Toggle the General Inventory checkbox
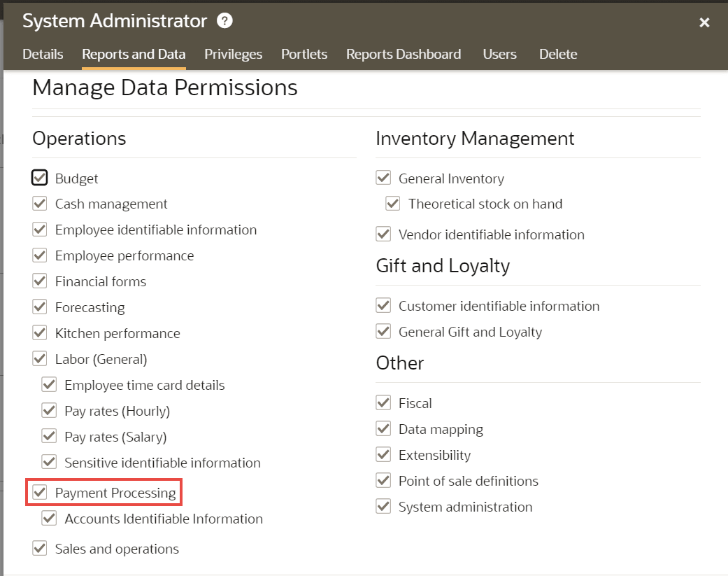Screen dimensions: 728x576 [x=383, y=178]
